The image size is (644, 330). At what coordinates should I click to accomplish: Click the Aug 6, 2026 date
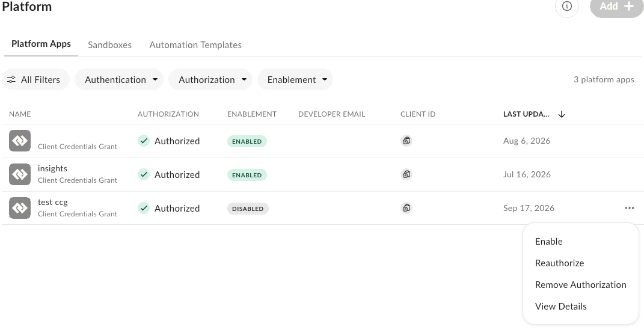[x=527, y=141]
